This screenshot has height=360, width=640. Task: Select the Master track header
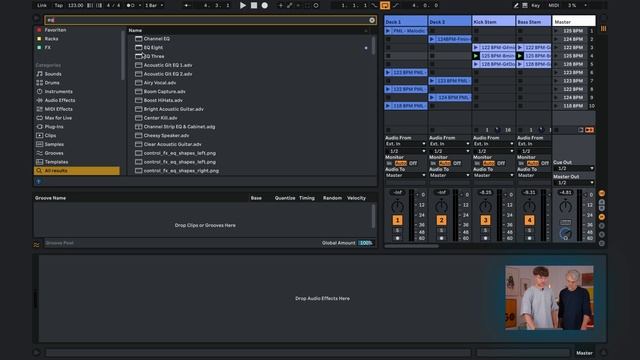click(573, 22)
